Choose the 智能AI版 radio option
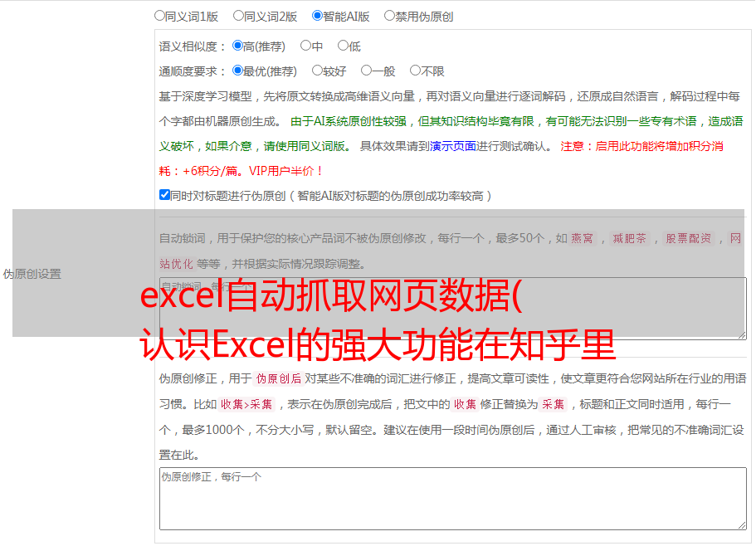756x546 pixels. click(x=317, y=16)
